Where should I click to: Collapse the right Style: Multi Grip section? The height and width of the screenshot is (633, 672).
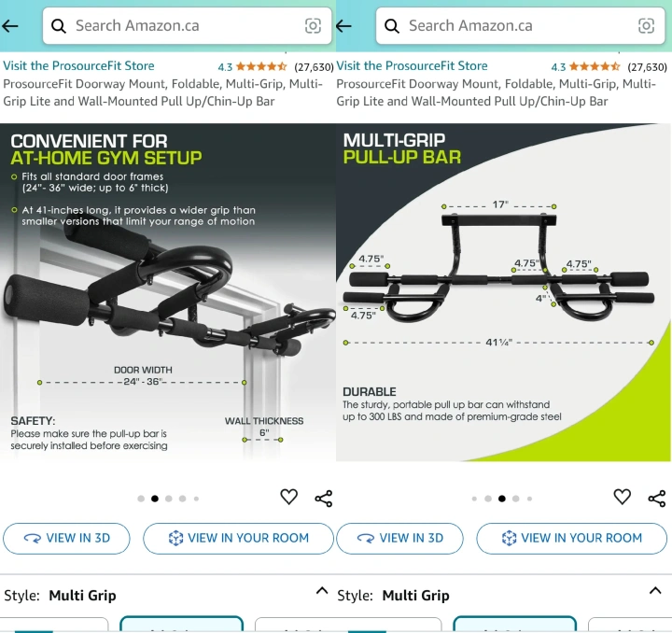(655, 591)
